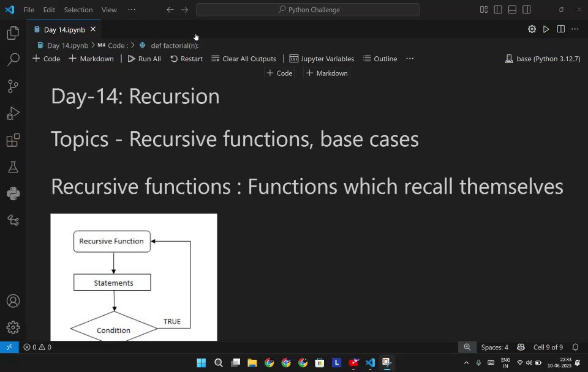The image size is (588, 372).
Task: Open the View menu
Action: pyautogui.click(x=109, y=10)
